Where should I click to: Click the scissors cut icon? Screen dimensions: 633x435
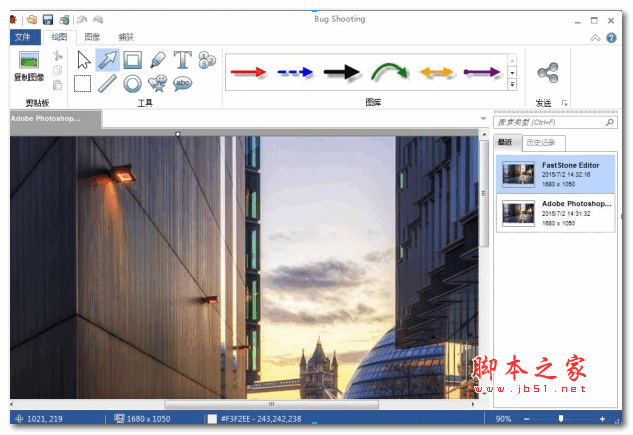(x=58, y=56)
